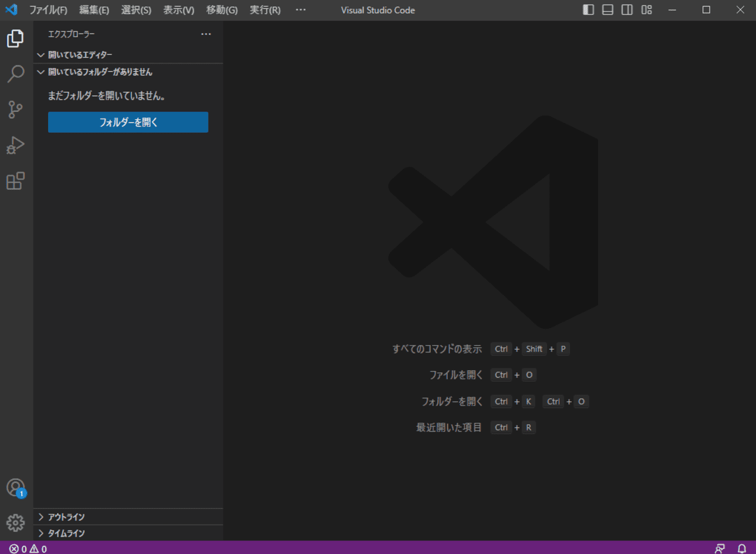756x554 pixels.
Task: Click the エクスプローラー panel title
Action: [71, 34]
